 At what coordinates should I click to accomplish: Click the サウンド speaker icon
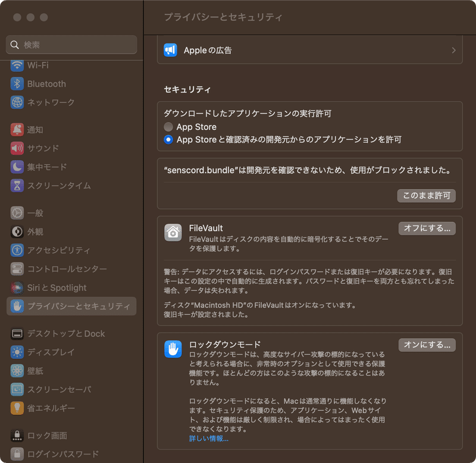[17, 148]
